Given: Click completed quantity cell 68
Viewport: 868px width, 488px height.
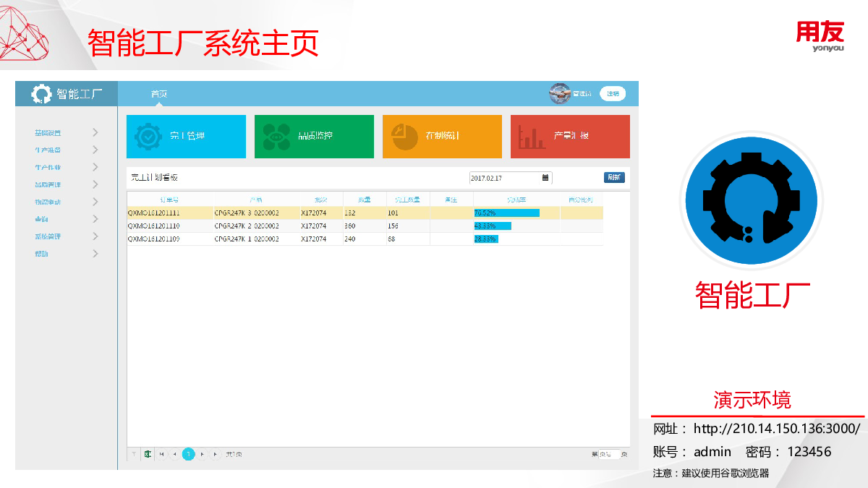Looking at the screenshot, I should point(391,239).
